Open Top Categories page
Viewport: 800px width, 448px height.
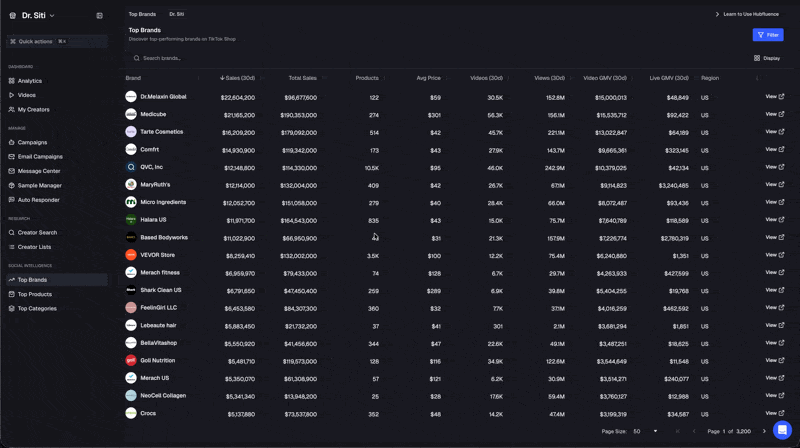pos(37,309)
